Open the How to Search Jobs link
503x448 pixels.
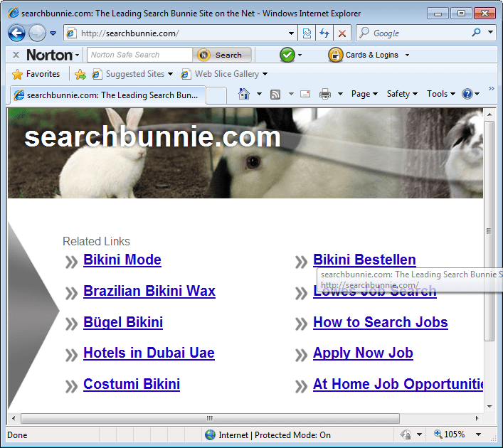381,322
